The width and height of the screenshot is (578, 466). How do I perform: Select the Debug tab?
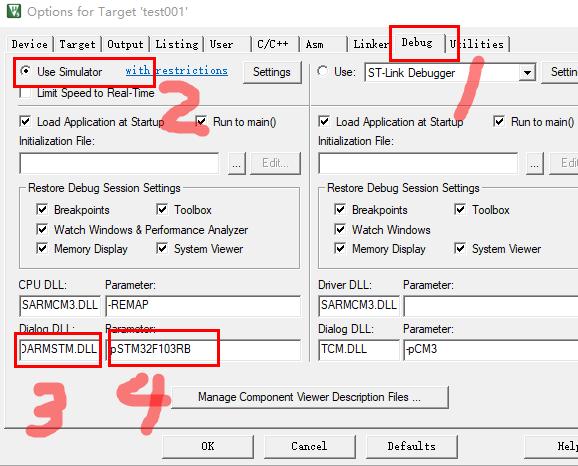coord(417,43)
